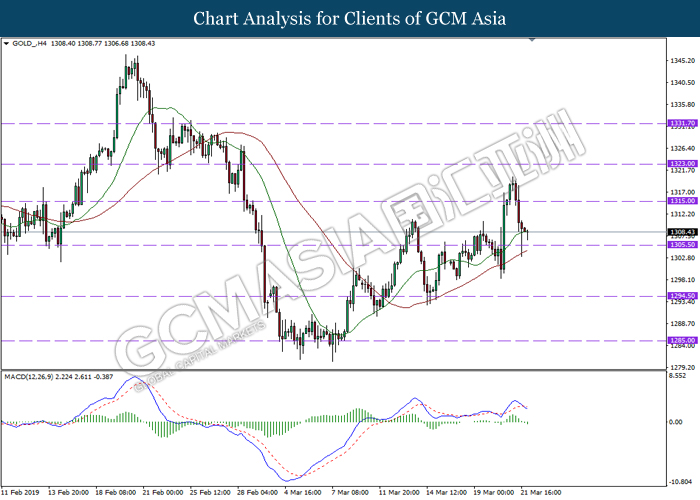Image resolution: width=700 pixels, height=500 pixels.
Task: Click the 25 Feb 12:00 time label
Action: pos(210,492)
